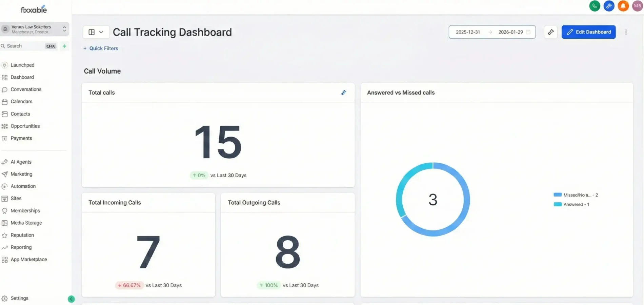Image resolution: width=644 pixels, height=305 pixels.
Task: Open AI Agents from the sidebar
Action: pos(21,162)
